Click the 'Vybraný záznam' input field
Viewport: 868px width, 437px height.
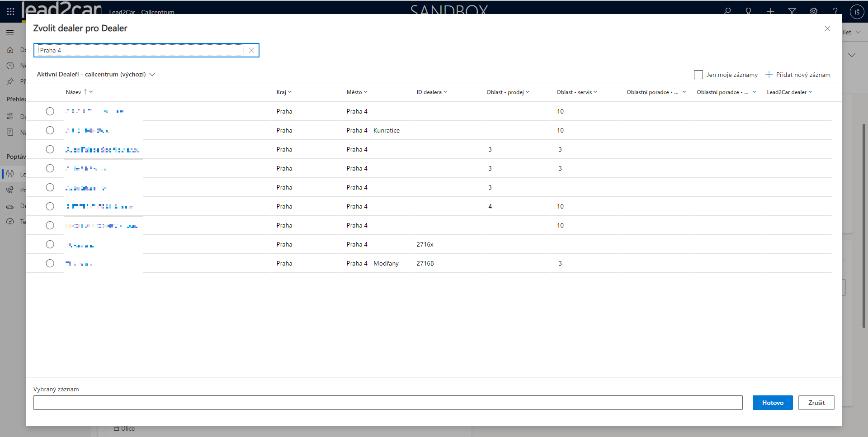click(x=387, y=403)
